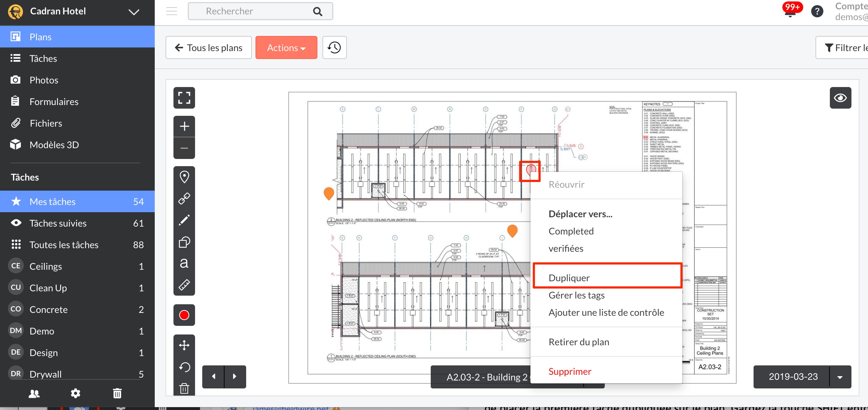The image size is (868, 410).
Task: Select Supprimer in the context menu
Action: pyautogui.click(x=570, y=371)
